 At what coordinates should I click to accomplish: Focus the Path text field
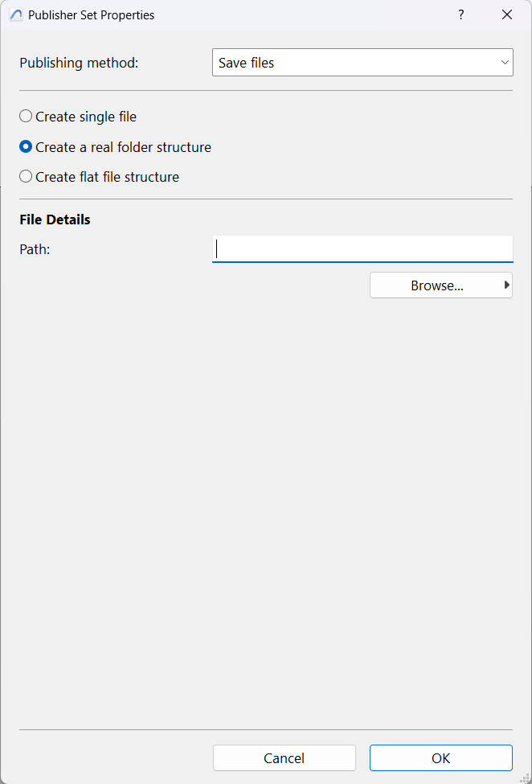click(362, 249)
